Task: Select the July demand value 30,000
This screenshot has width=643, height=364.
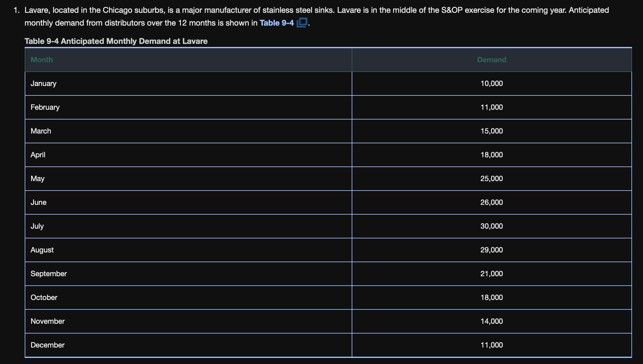Action: [491, 226]
